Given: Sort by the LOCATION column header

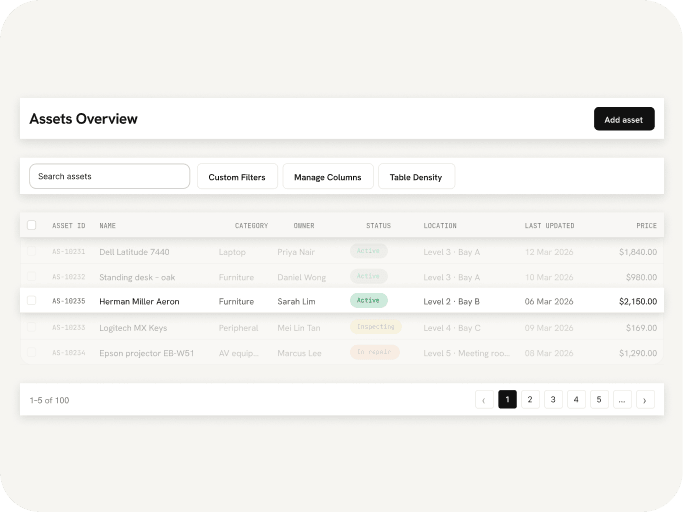Looking at the screenshot, I should tap(440, 226).
